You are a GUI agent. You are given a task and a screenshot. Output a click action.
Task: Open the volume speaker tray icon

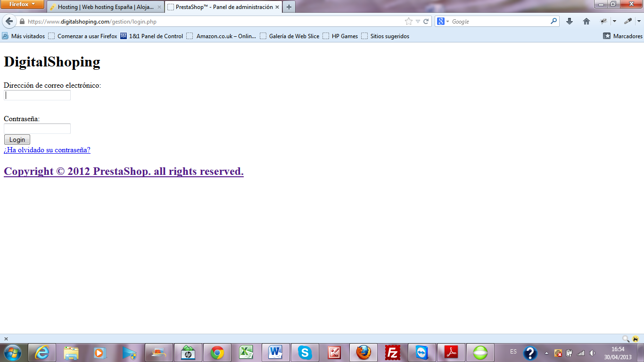(x=592, y=353)
